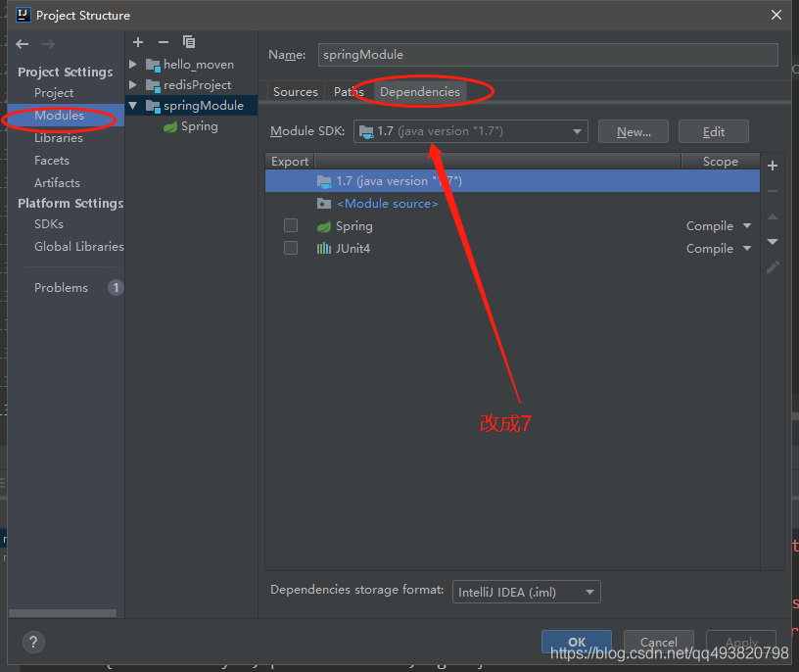Click the remove module minus icon

[164, 42]
